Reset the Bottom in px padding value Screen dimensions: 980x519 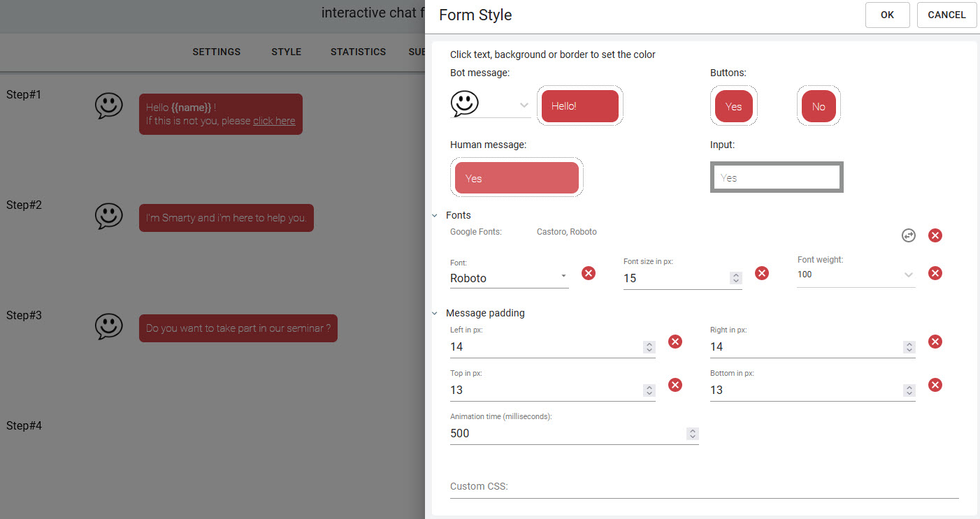tap(935, 385)
